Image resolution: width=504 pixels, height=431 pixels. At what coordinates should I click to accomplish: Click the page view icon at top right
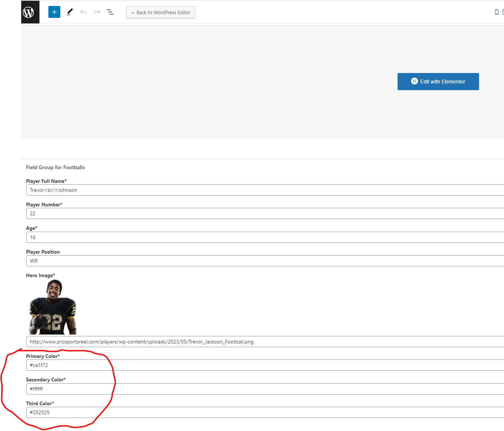(497, 12)
